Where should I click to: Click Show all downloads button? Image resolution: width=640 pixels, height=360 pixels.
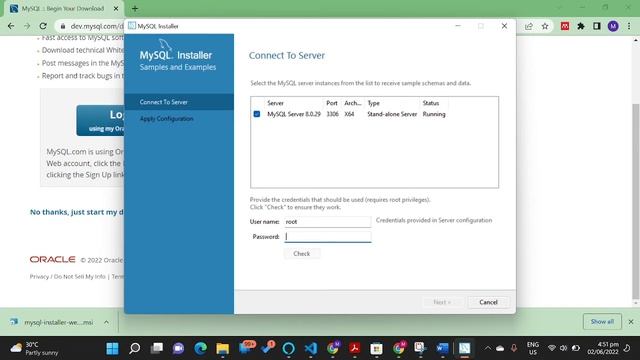tap(602, 322)
